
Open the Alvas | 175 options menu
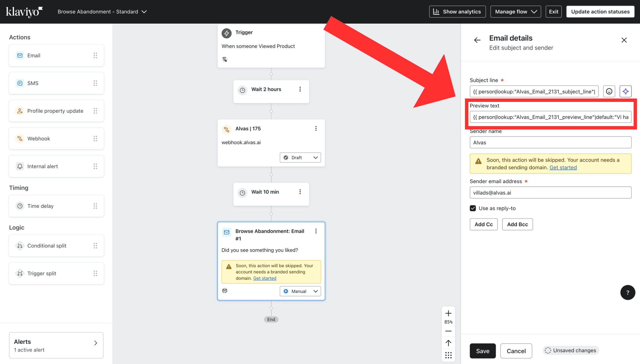pos(316,129)
